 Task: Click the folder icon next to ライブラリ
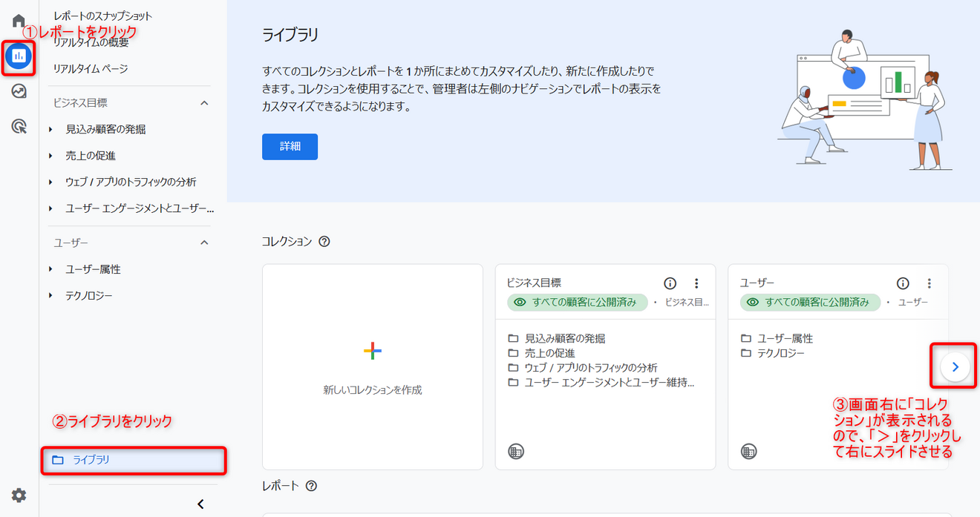point(58,460)
